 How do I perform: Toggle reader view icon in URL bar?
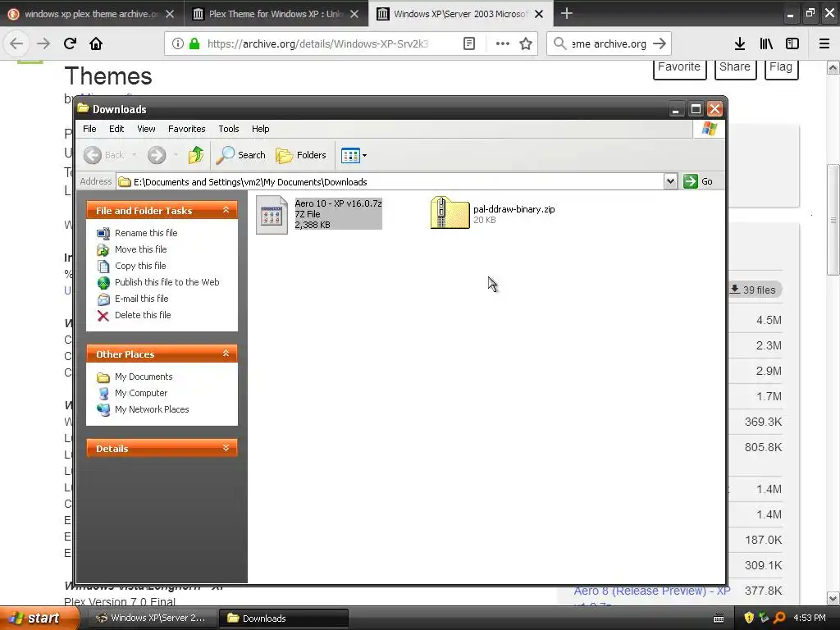pyautogui.click(x=468, y=43)
